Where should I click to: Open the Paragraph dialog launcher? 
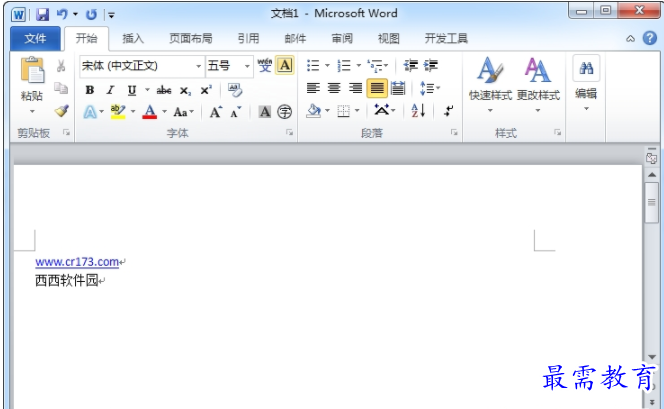coord(454,133)
